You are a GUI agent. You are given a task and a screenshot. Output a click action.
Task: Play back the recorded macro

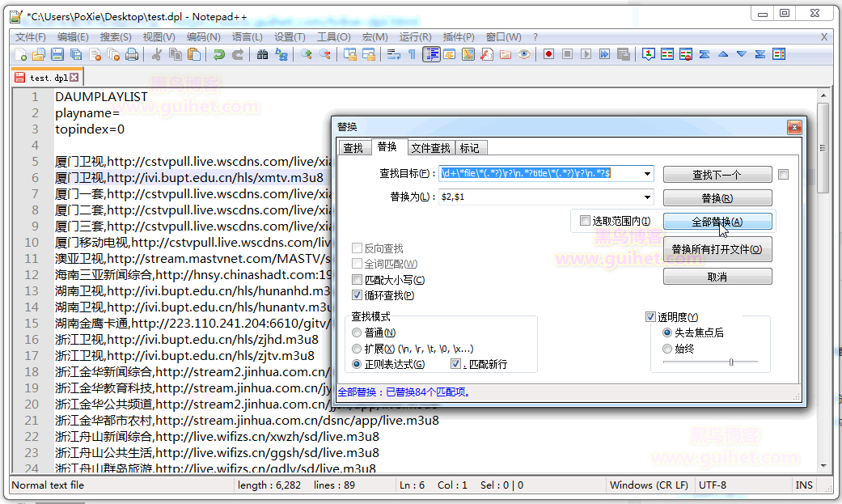586,54
